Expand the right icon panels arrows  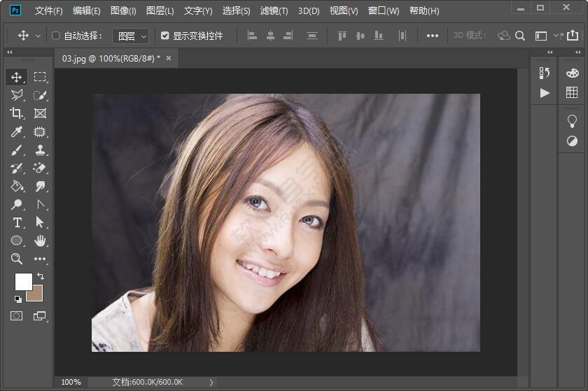pos(578,52)
